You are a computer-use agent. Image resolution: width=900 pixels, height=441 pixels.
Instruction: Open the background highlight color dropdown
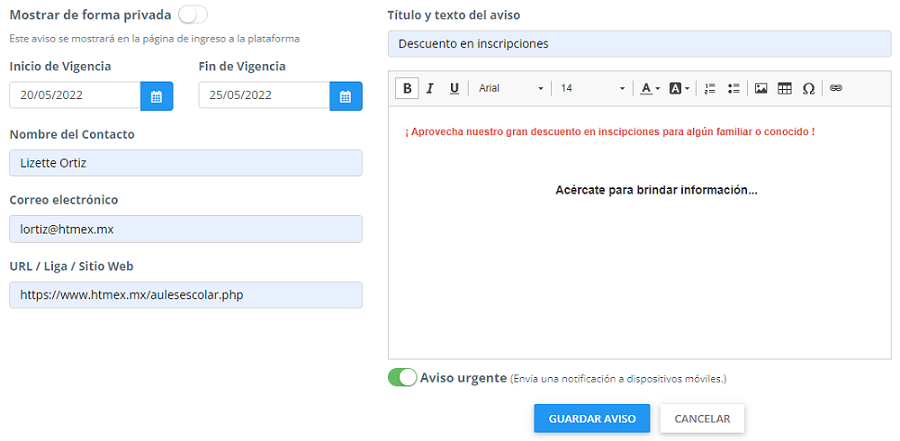tap(680, 88)
